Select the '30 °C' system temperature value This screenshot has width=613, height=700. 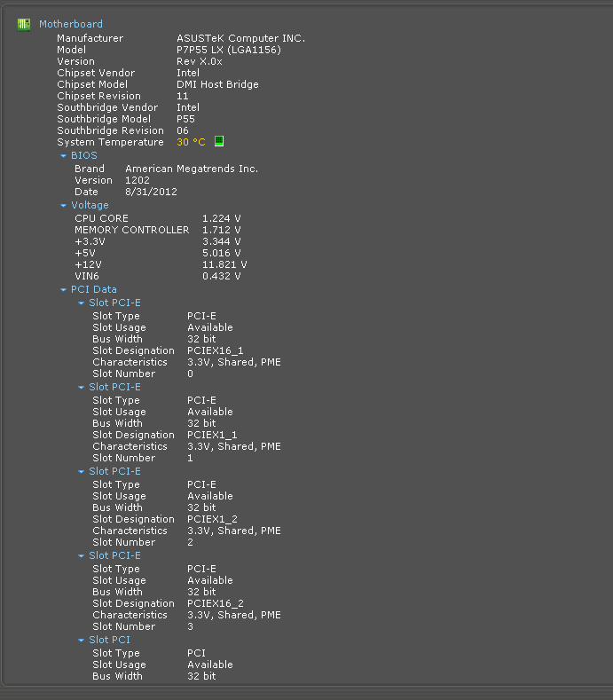click(x=191, y=142)
